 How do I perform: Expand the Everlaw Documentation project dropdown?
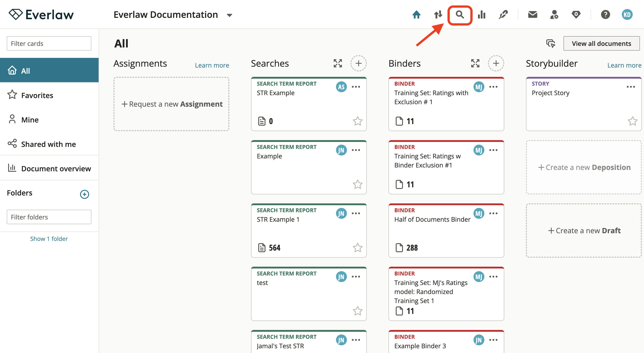pyautogui.click(x=229, y=15)
